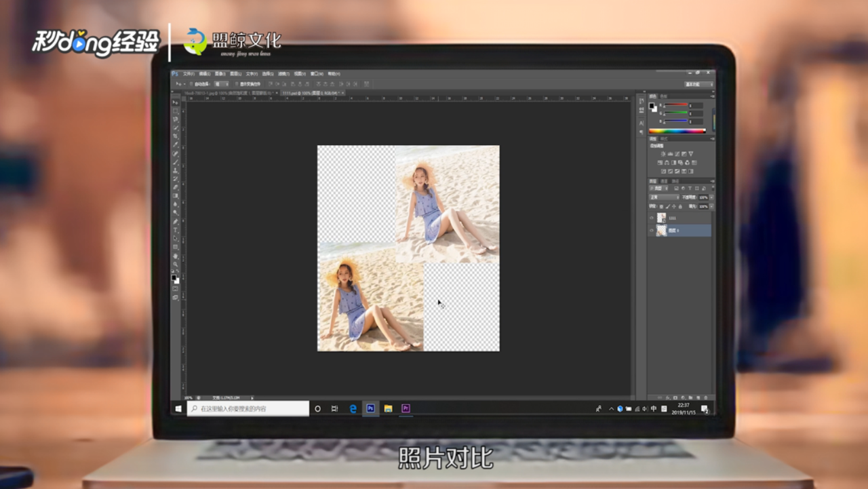Select the Eyedropper tool

[x=176, y=144]
